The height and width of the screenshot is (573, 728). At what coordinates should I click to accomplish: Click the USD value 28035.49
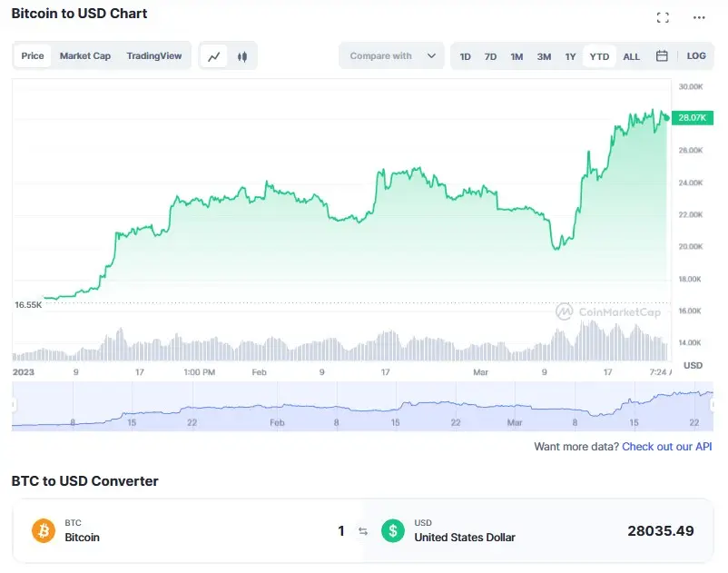click(x=660, y=530)
